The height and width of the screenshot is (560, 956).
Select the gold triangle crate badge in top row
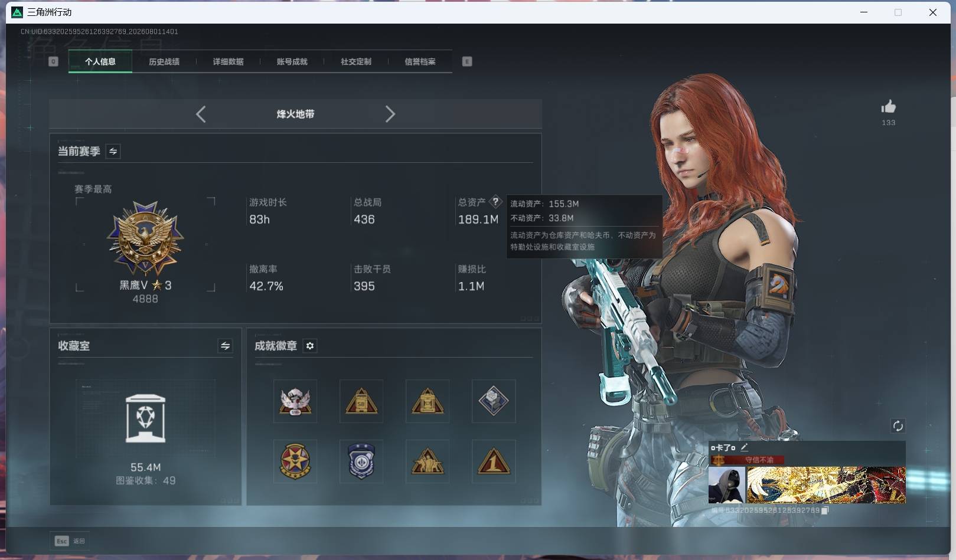(428, 401)
